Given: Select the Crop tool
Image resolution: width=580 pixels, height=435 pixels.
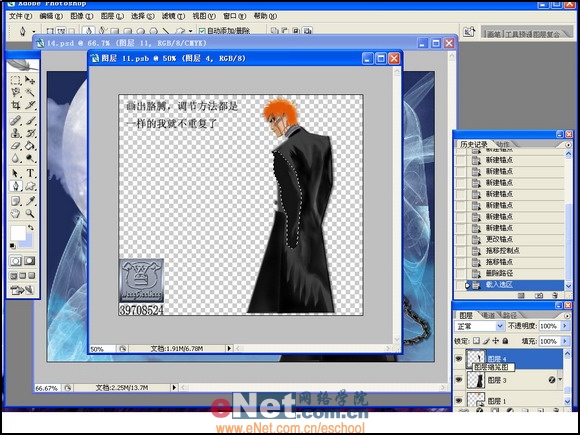Looking at the screenshot, I should pyautogui.click(x=16, y=105).
